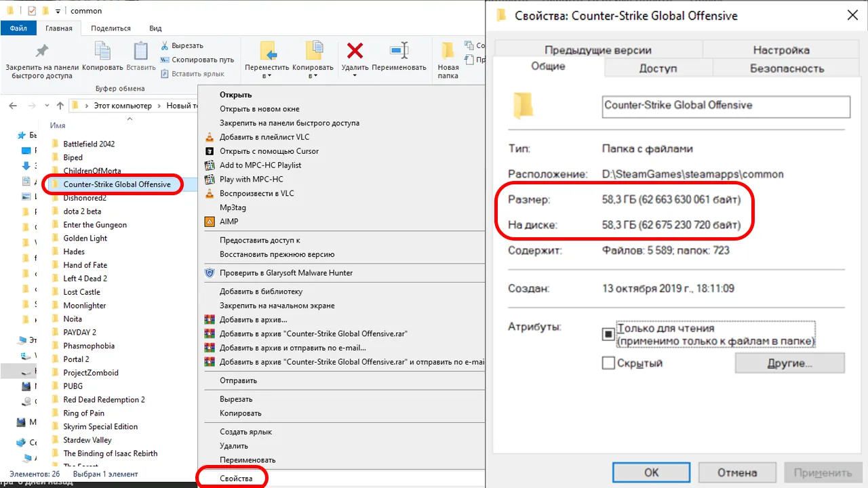Click the AIMP icon in the context menu
The width and height of the screenshot is (868, 488).
point(210,222)
